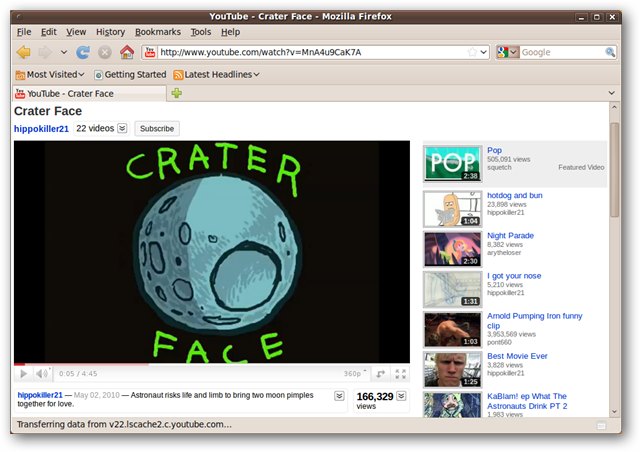Open the Pop video title link
This screenshot has height=452, width=640.
[x=494, y=150]
